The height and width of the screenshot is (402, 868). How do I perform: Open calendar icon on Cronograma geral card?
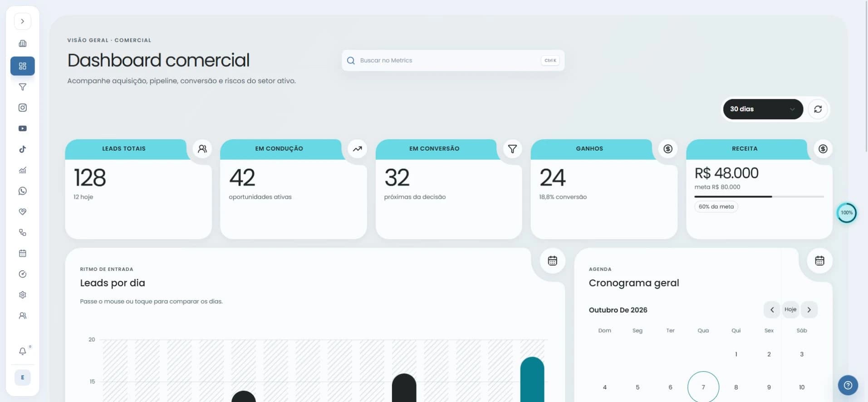tap(819, 260)
